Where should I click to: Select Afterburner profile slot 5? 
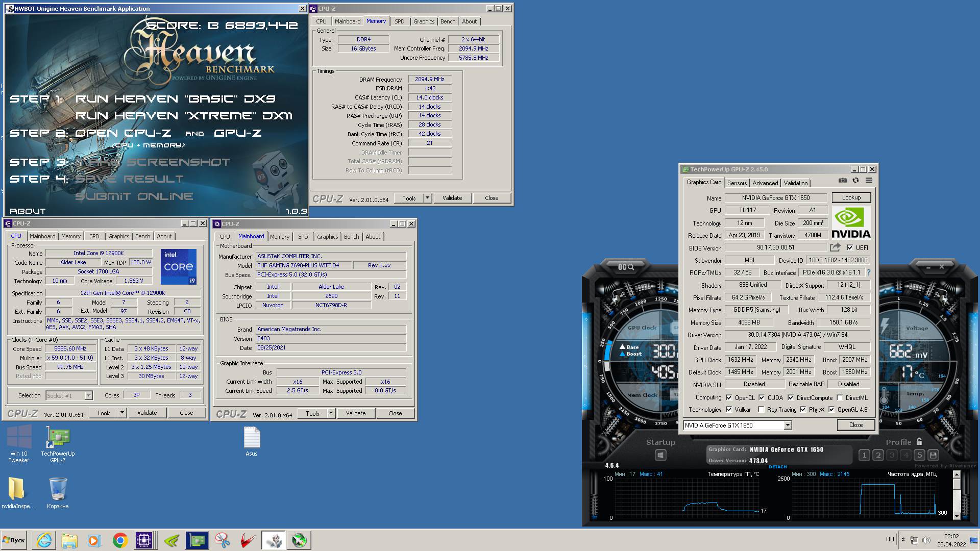[919, 455]
